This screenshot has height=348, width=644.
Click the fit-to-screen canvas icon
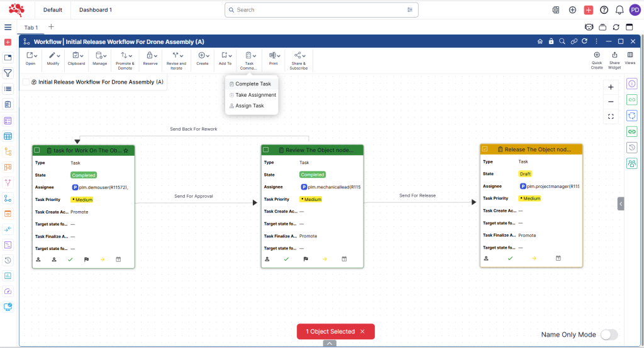click(611, 116)
